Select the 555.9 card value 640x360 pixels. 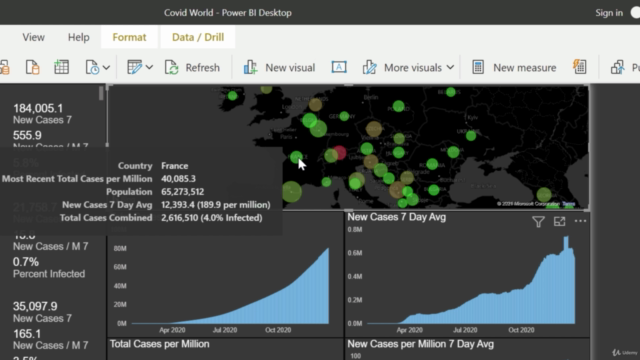[x=27, y=136]
